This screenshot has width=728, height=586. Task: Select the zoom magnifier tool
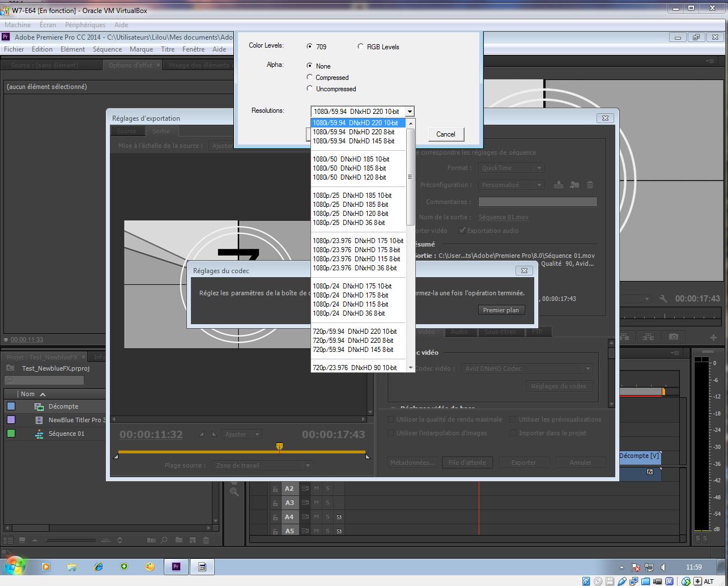[x=234, y=492]
